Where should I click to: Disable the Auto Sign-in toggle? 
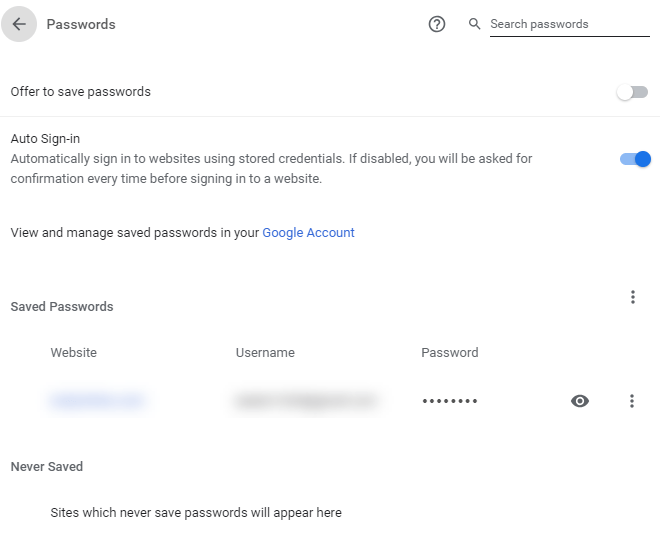tap(635, 159)
